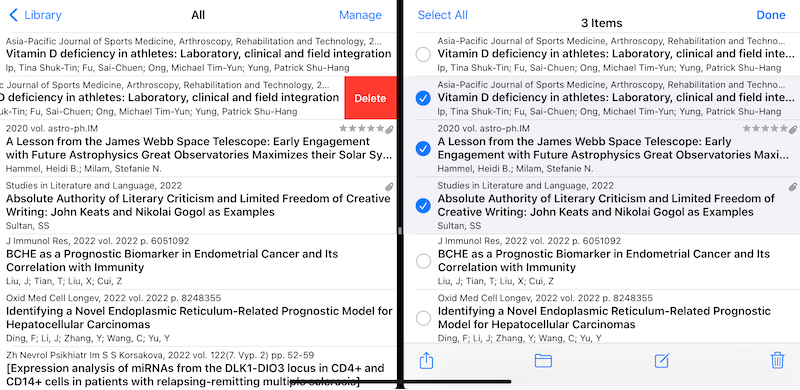This screenshot has width=800, height=390.
Task: Check the BCHE Prognostic Biomarker item
Action: pyautogui.click(x=423, y=261)
